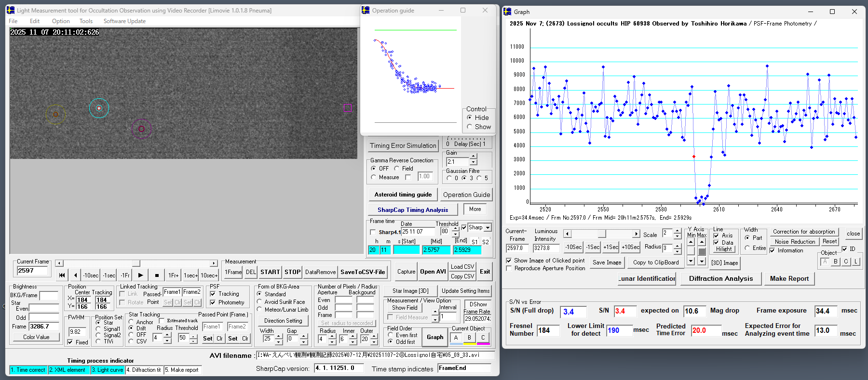The image size is (868, 380).
Task: Enable the PSF Tracking checkbox
Action: [213, 294]
